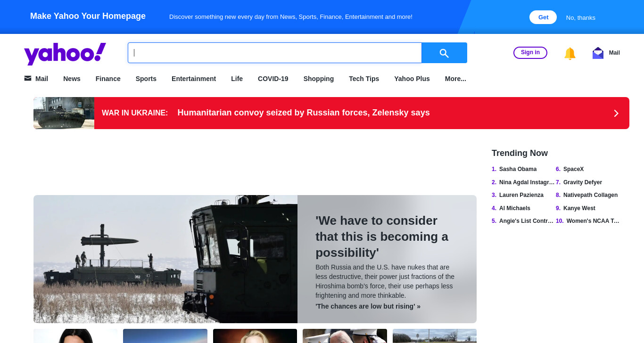Viewport: 644px width, 343px height.
Task: Open the Finance navigation item
Action: [108, 79]
